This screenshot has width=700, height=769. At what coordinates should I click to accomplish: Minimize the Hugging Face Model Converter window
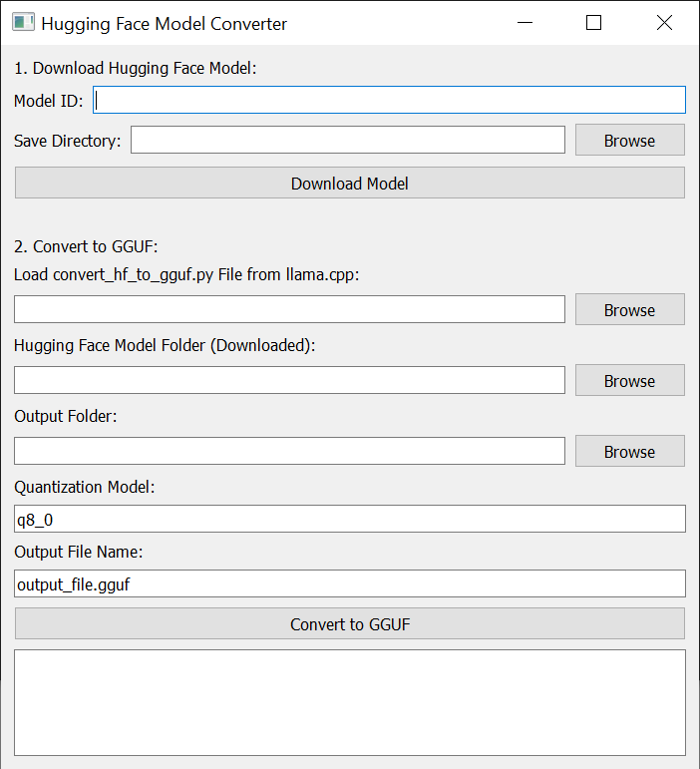pos(525,23)
